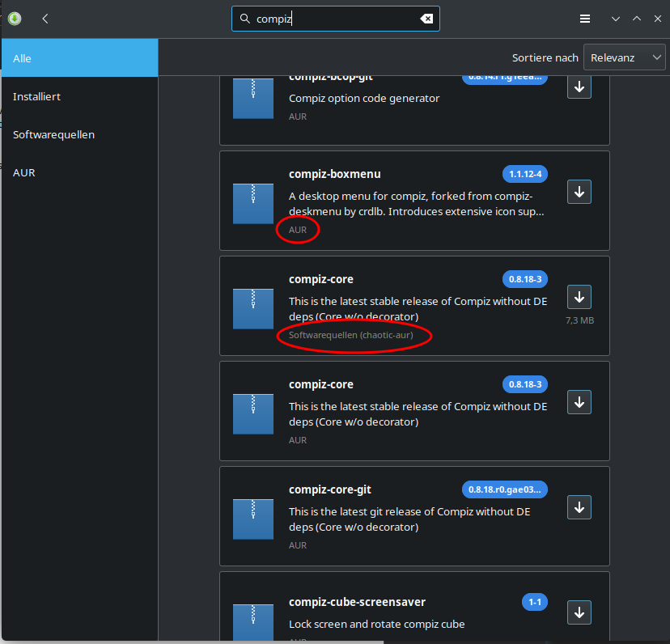Open the Softwarequellen category in sidebar

(79, 134)
